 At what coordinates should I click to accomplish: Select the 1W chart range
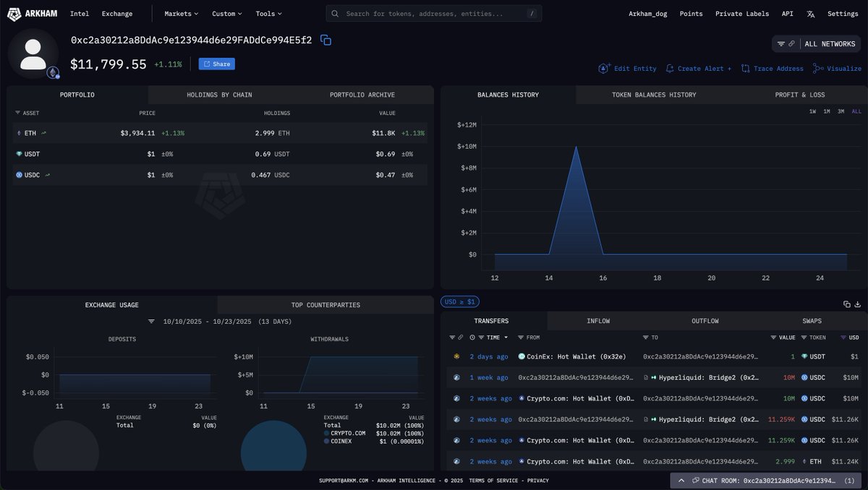(812, 111)
